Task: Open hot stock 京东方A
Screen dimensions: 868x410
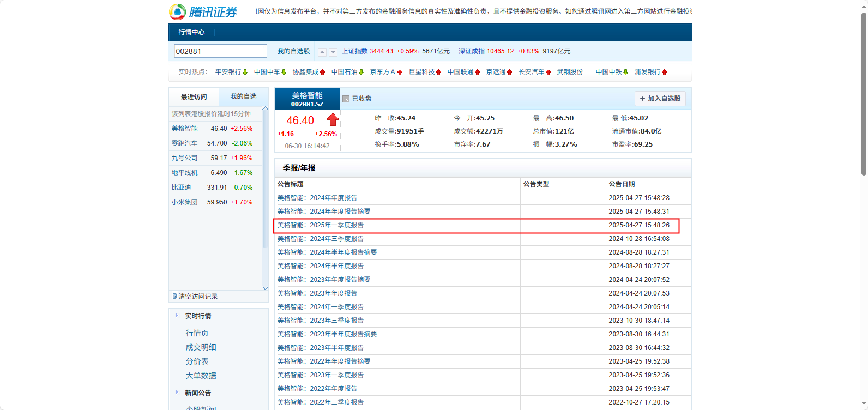Action: (383, 72)
